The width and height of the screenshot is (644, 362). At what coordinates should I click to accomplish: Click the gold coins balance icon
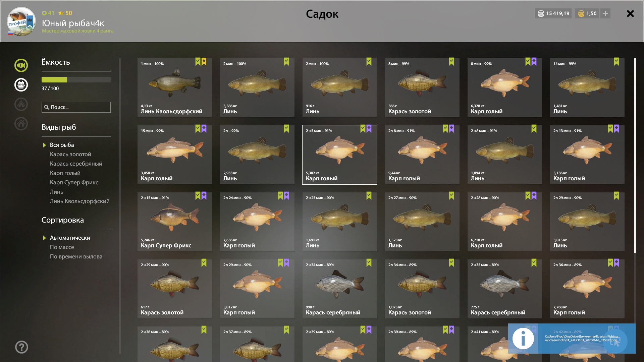[x=581, y=13]
